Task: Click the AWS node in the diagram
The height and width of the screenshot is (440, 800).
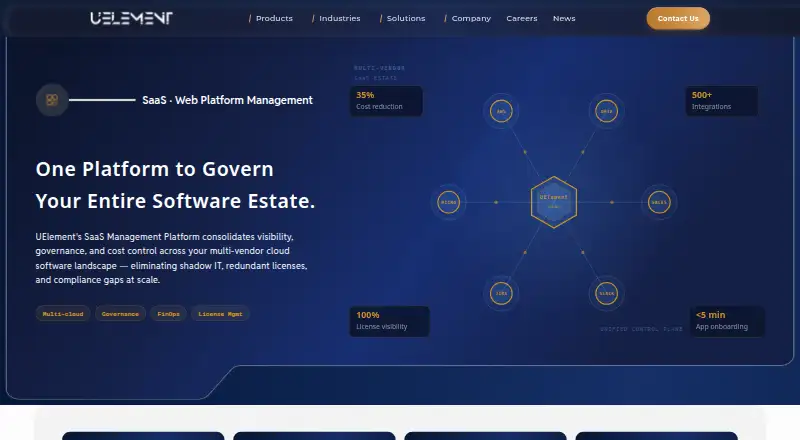Action: (x=501, y=111)
